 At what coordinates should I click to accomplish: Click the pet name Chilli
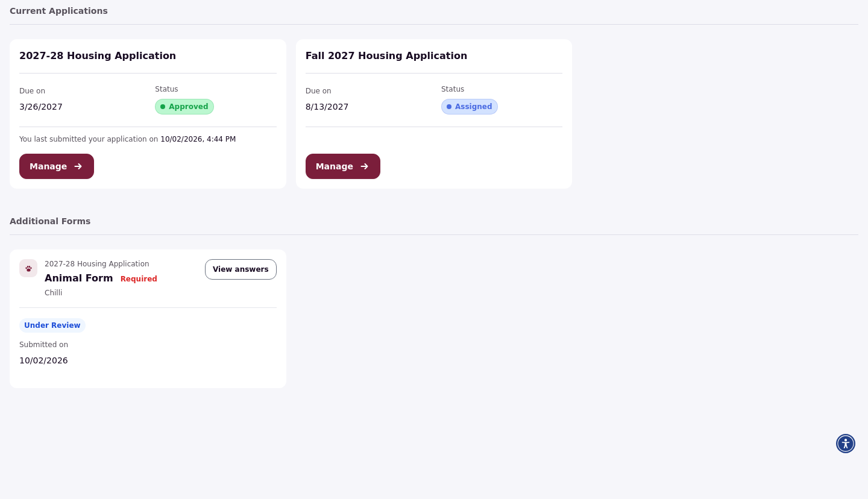[54, 293]
